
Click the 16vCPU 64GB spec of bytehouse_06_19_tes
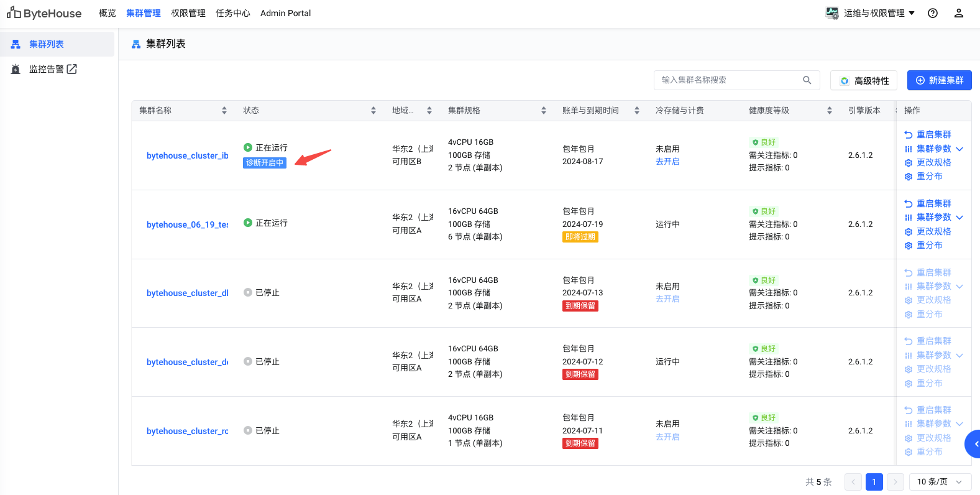pos(473,211)
